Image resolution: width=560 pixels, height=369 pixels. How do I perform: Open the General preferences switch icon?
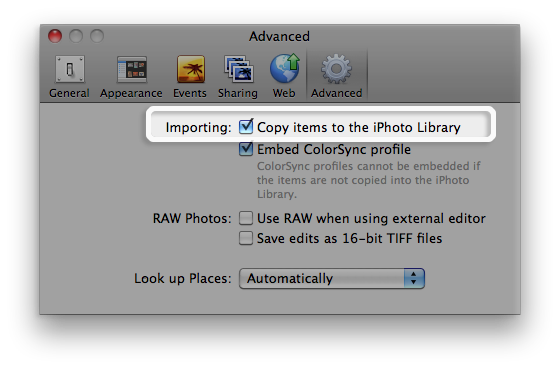70,69
